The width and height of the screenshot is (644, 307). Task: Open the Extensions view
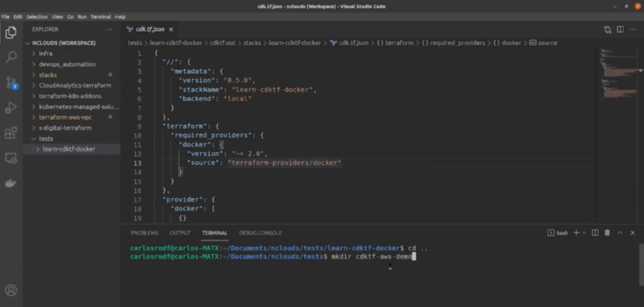click(11, 133)
